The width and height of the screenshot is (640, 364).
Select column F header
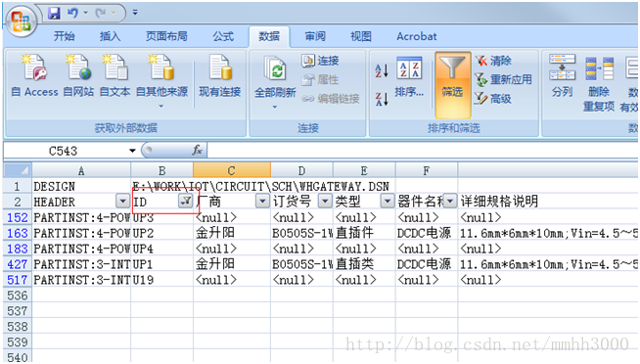(x=426, y=170)
